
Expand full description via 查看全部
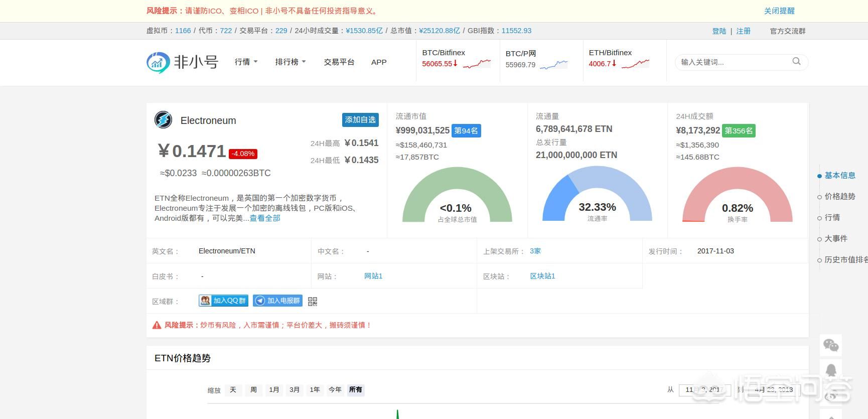tap(265, 218)
